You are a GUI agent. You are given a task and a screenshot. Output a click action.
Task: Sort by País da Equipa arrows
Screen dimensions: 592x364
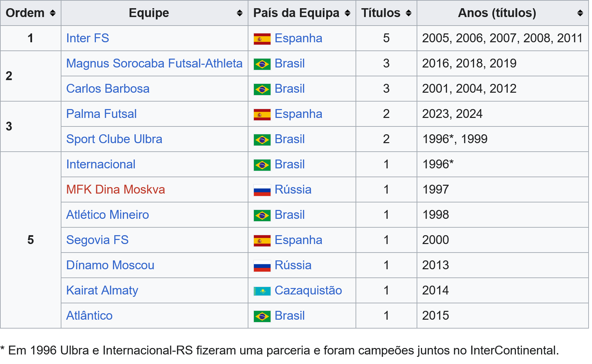click(x=347, y=13)
